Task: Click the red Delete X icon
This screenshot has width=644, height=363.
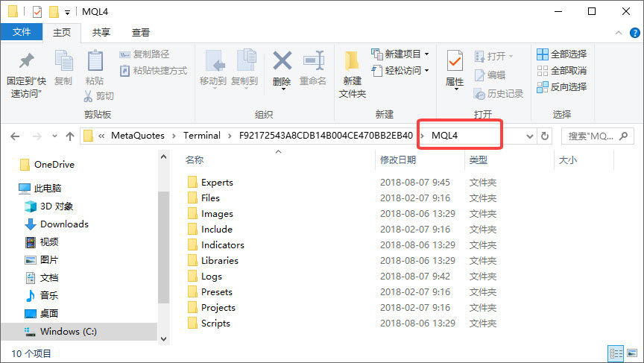Action: [282, 63]
